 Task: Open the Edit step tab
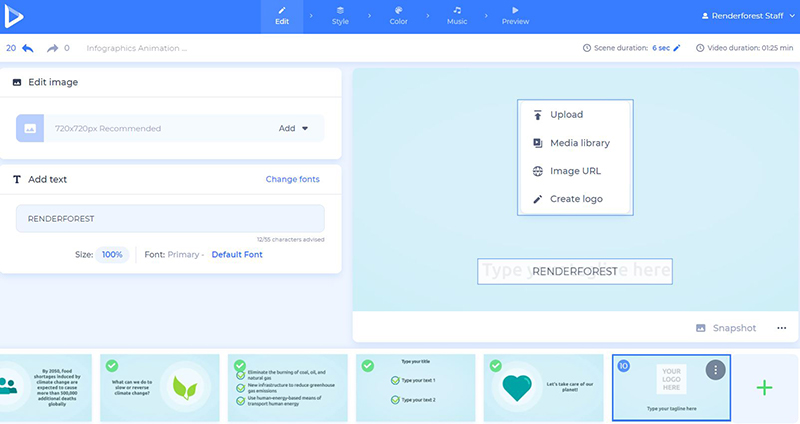(282, 16)
